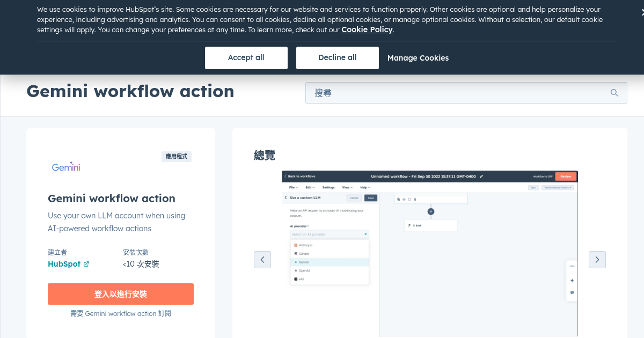This screenshot has height=338, width=644.
Task: Click the external-link icon beside HubSpot
Action: 86,264
